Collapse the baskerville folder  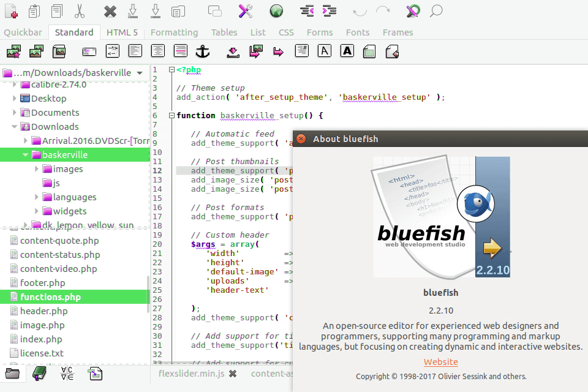coord(26,155)
